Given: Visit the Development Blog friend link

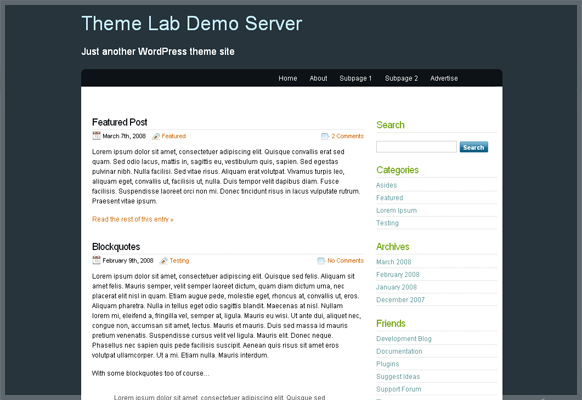Looking at the screenshot, I should pyautogui.click(x=403, y=339).
